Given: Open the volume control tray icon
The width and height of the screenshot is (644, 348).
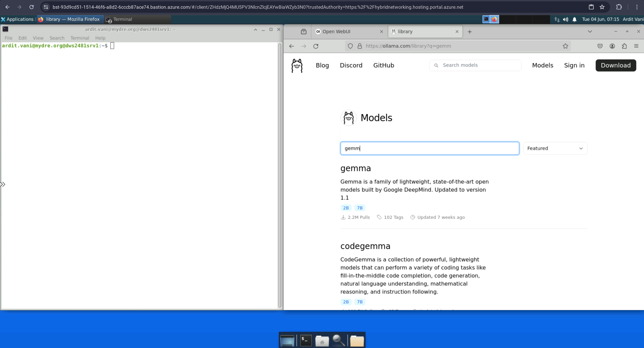Looking at the screenshot, I should pos(565,19).
